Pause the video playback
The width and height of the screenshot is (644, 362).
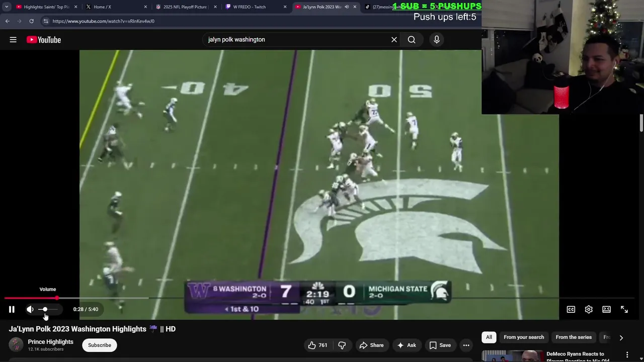pyautogui.click(x=12, y=309)
